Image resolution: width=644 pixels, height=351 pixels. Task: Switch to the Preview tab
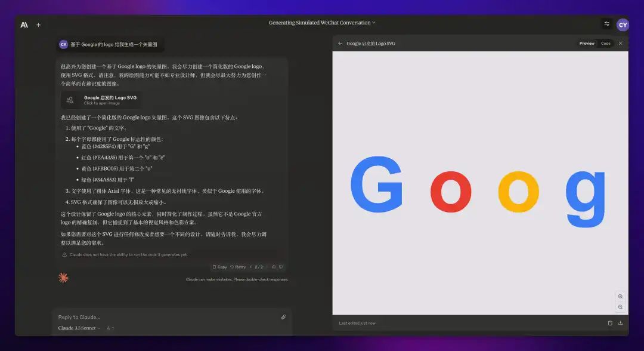[x=587, y=43]
